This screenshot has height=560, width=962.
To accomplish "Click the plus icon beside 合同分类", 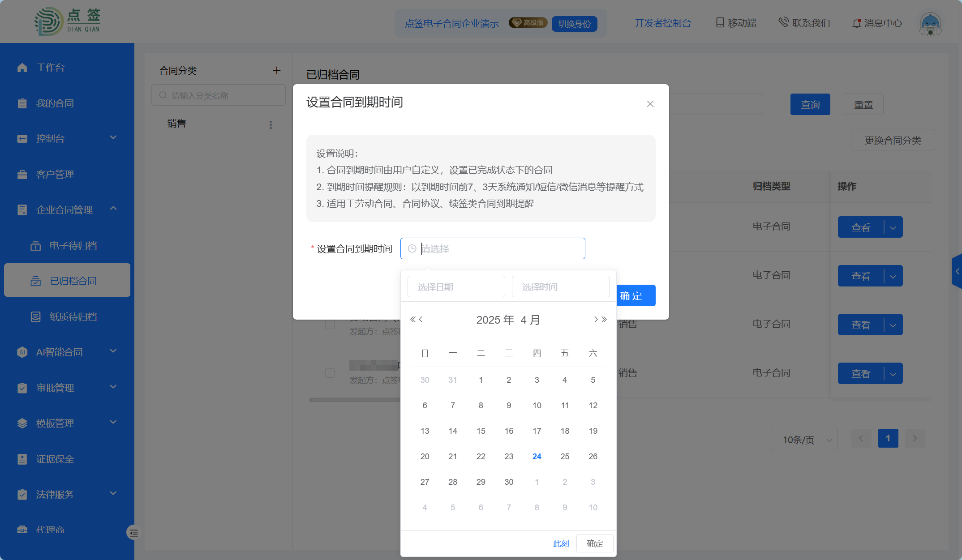I will tap(277, 70).
